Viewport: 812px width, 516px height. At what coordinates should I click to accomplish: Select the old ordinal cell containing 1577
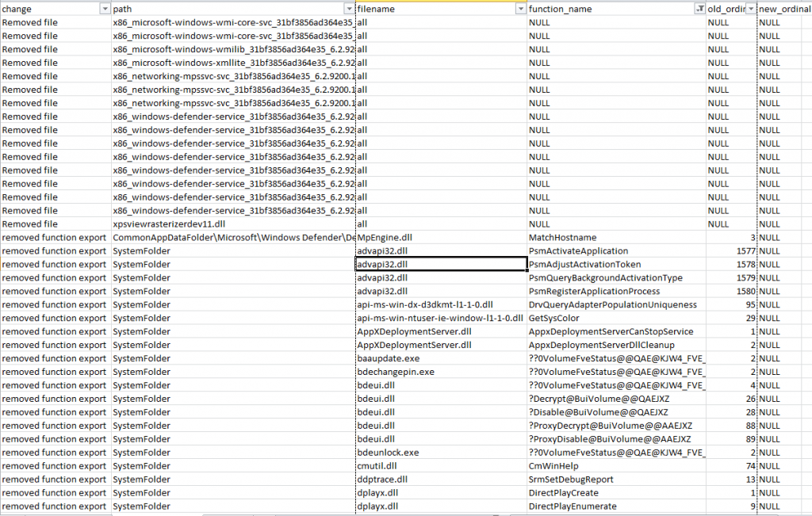[x=730, y=251]
